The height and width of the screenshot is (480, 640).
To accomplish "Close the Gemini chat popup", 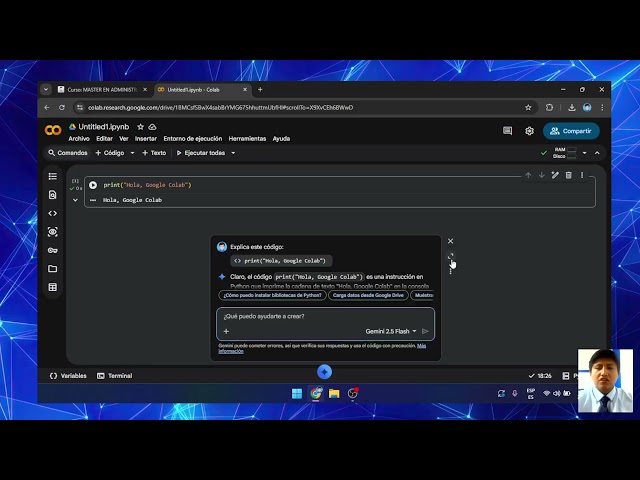I will (451, 241).
